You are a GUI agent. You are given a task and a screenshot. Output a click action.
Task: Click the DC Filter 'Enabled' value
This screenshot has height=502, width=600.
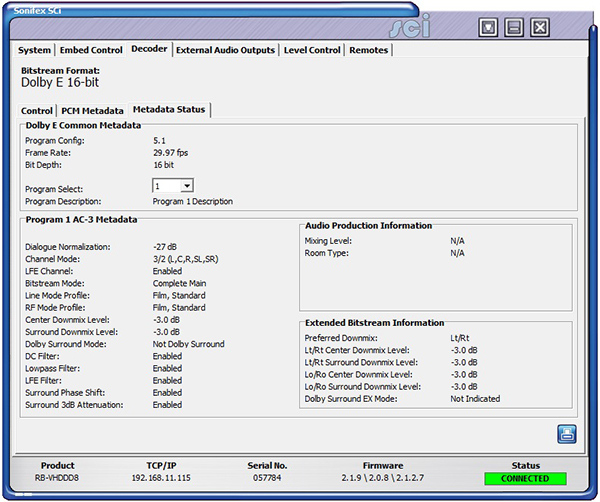167,356
